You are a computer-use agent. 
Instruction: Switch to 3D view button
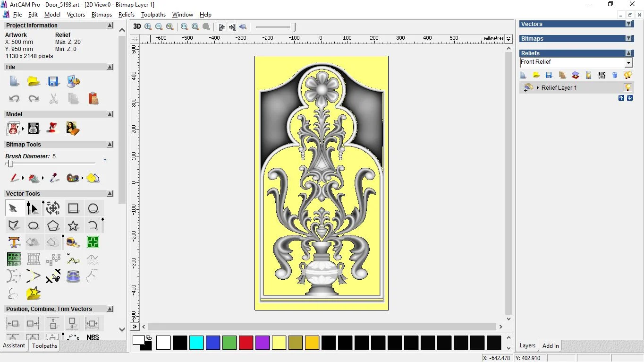(136, 27)
